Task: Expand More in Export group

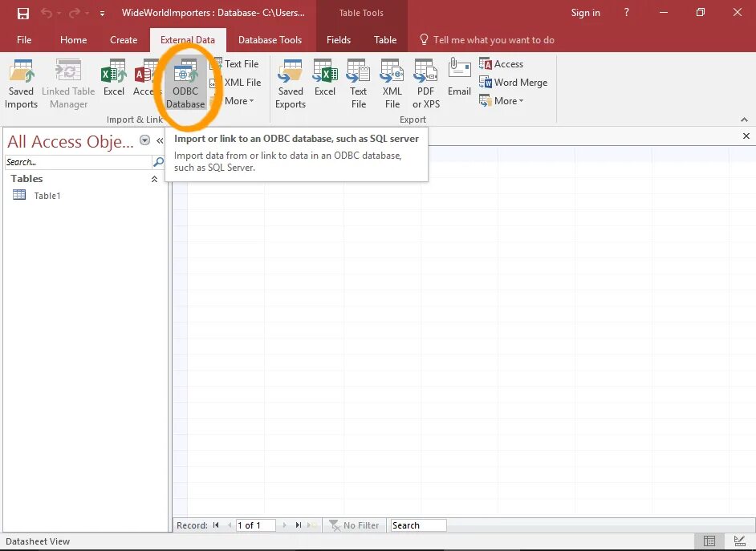Action: coord(502,101)
